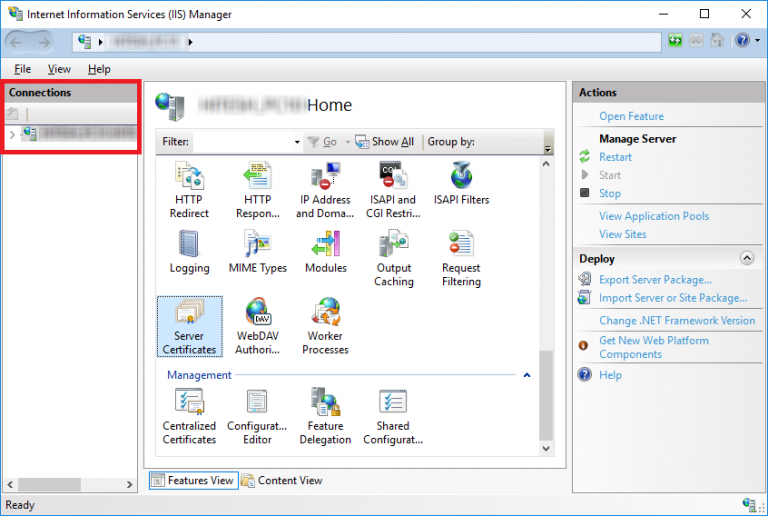Expand the address bar path arrow
768x516 pixels.
(191, 43)
